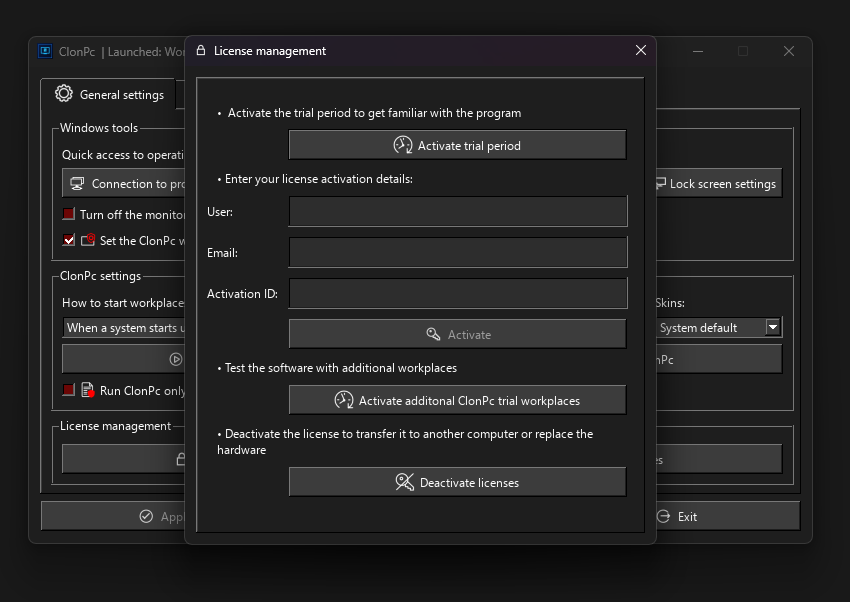The image size is (850, 602).
Task: Click the "Windows tools" group label
Action: pos(99,128)
